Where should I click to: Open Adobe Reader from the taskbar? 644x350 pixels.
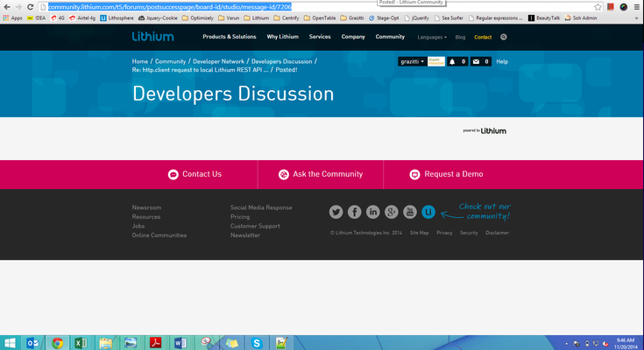tap(156, 343)
